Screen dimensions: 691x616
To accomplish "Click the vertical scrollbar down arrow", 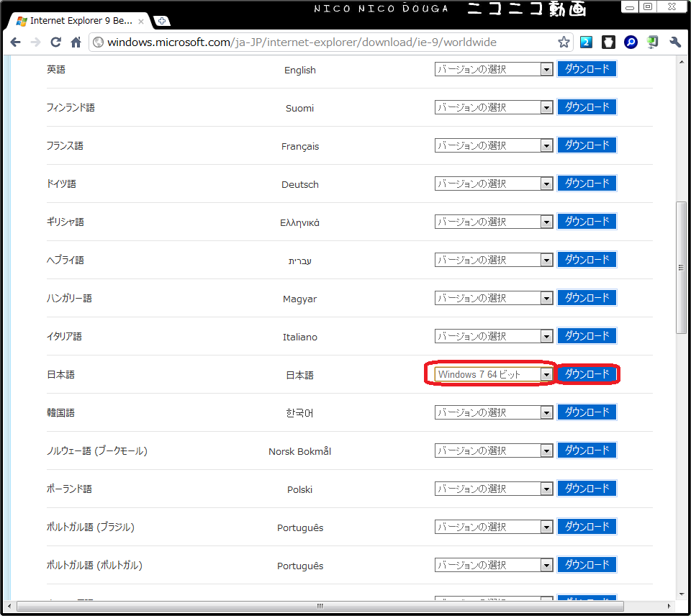I will (682, 594).
